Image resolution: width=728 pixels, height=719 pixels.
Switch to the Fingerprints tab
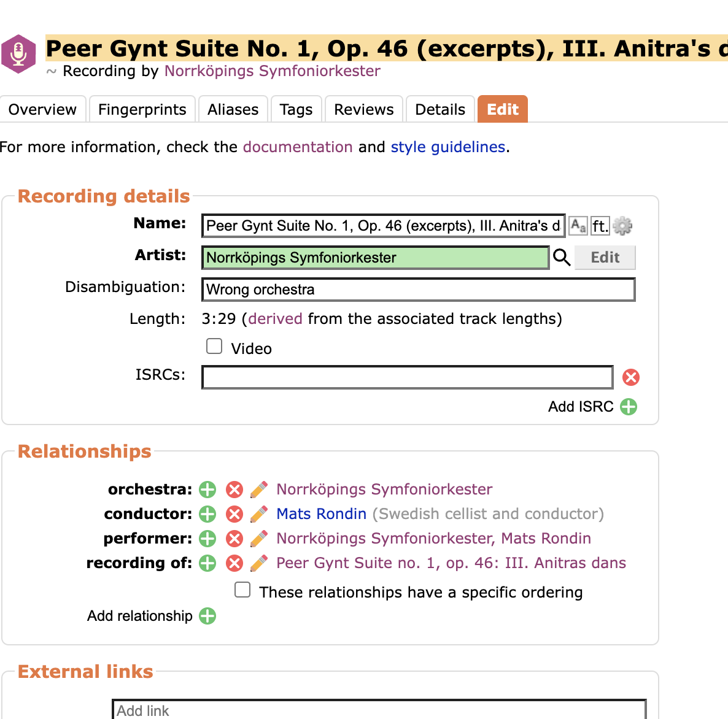[142, 109]
